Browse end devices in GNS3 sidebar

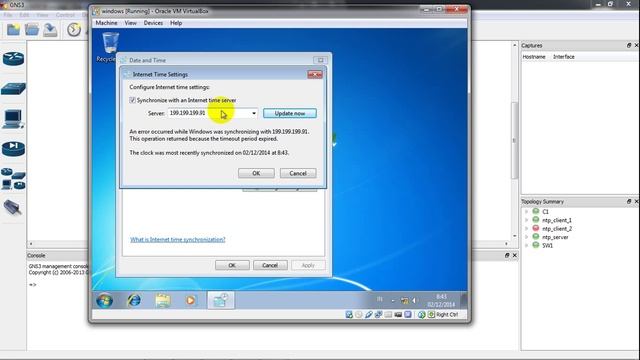pos(13,119)
